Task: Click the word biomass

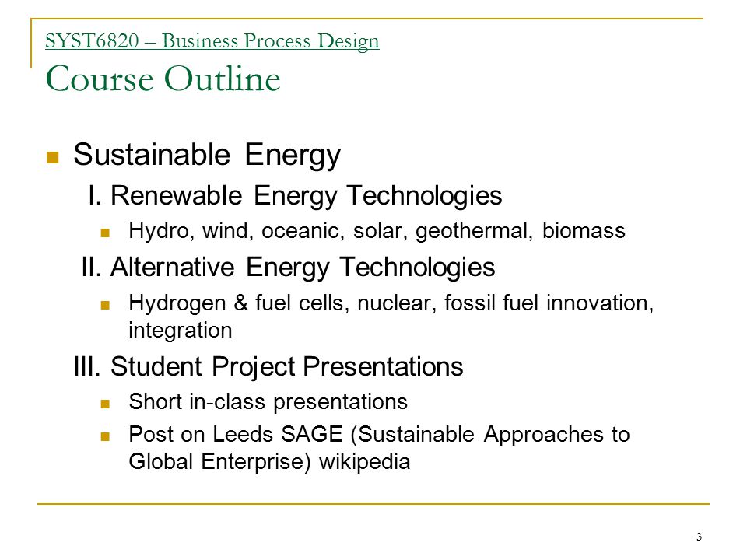Action: 584,230
